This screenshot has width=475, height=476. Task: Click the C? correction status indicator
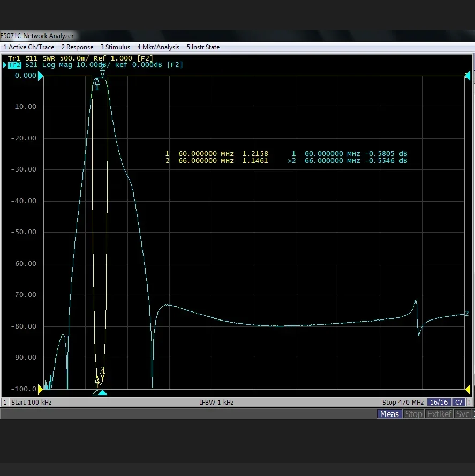pyautogui.click(x=458, y=402)
